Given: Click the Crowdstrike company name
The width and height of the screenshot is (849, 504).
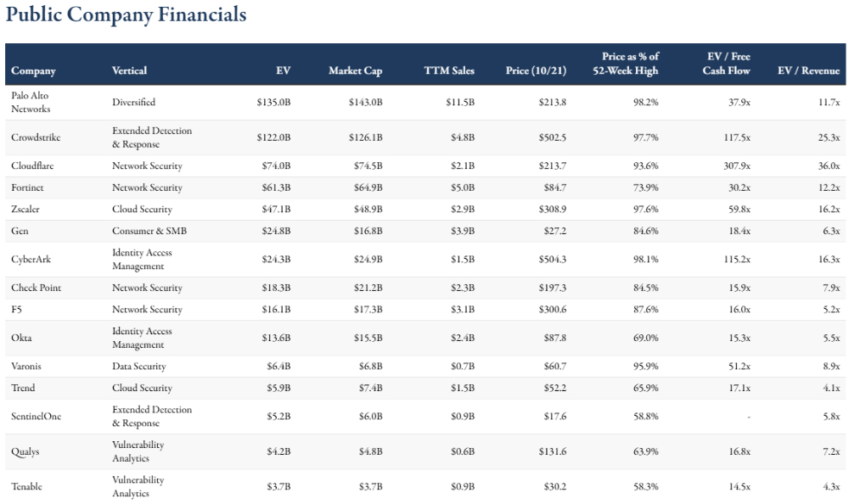Looking at the screenshot, I should (x=36, y=137).
